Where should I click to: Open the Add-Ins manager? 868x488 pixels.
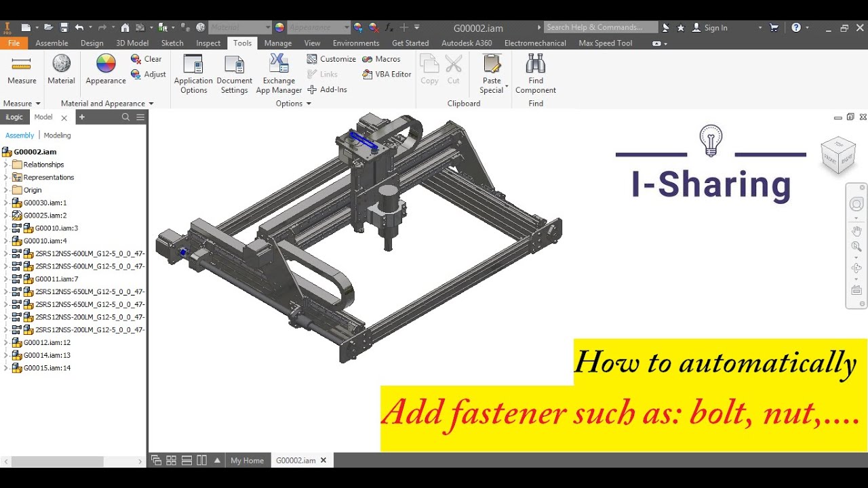coord(327,89)
